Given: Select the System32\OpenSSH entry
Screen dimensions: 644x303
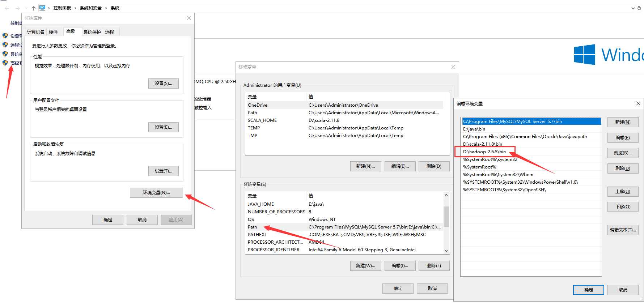Looking at the screenshot, I should [531, 190].
